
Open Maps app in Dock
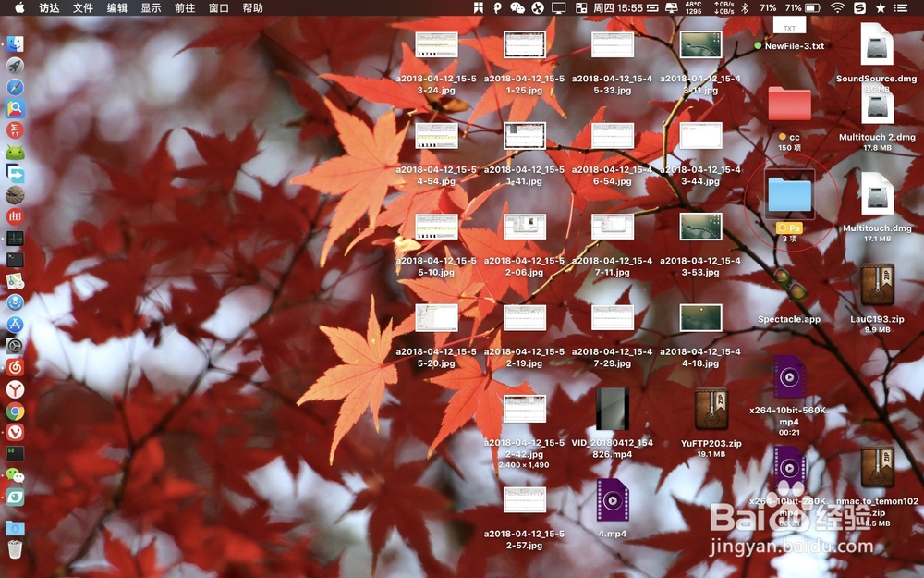(16, 281)
